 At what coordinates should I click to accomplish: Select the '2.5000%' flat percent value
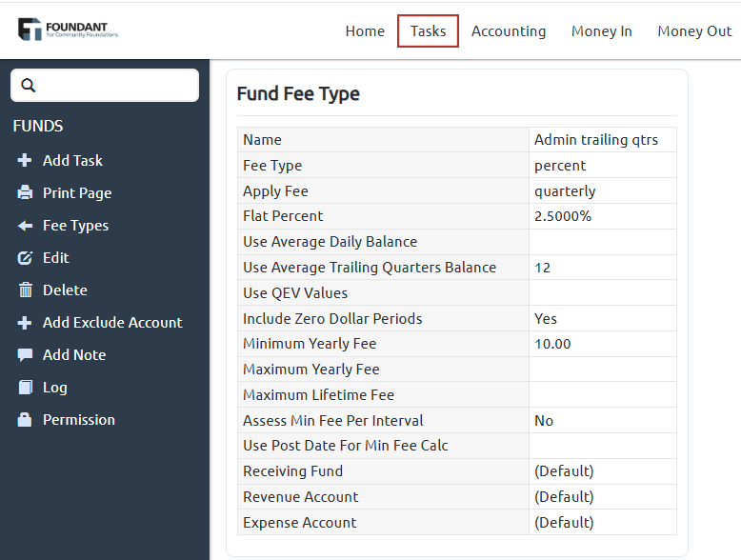tap(563, 216)
